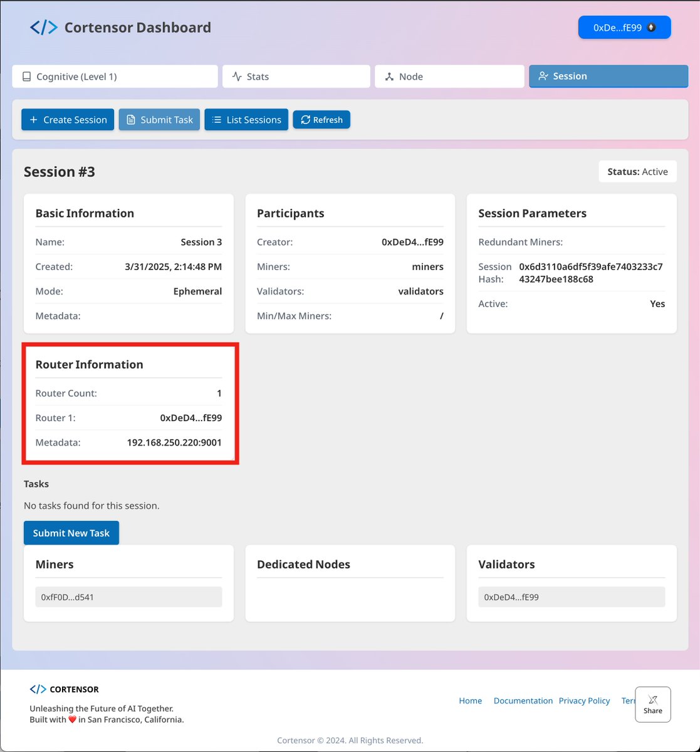Switch to the Stats tab
Viewport: 700px width, 752px height.
click(296, 76)
